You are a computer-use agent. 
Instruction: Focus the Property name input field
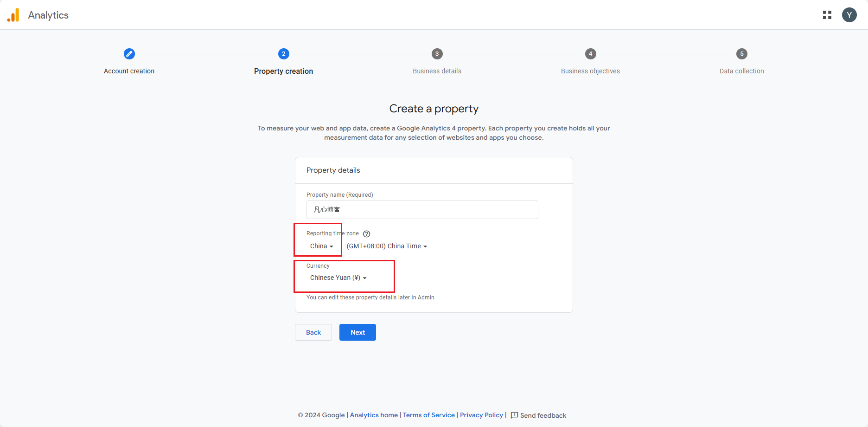click(x=422, y=210)
